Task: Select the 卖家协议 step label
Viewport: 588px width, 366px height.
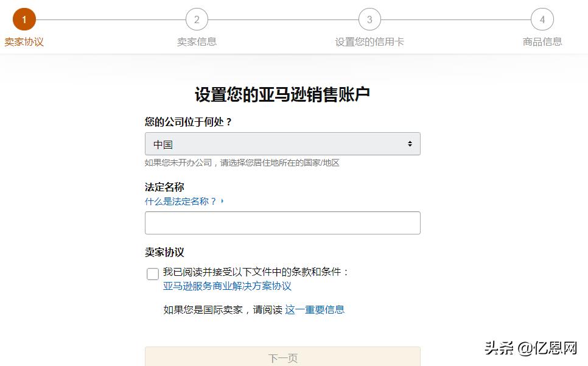Action: [24, 43]
